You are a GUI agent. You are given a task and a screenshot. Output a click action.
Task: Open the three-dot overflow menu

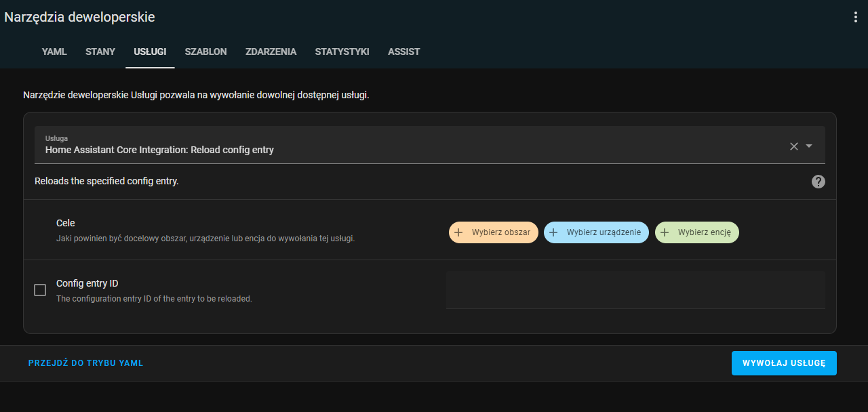pos(855,18)
